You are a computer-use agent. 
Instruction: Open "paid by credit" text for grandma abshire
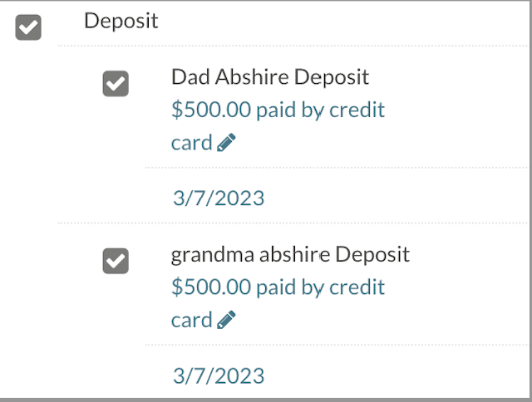click(x=320, y=287)
